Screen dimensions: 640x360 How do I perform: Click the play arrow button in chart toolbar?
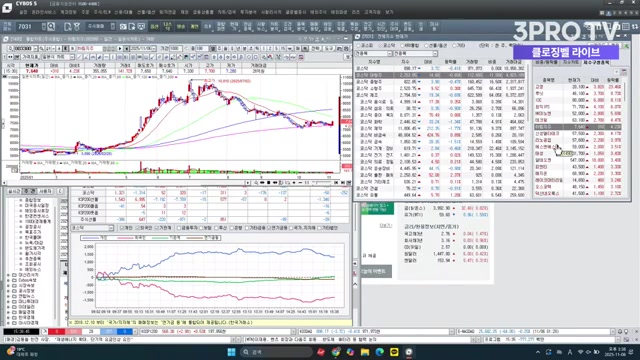click(120, 49)
